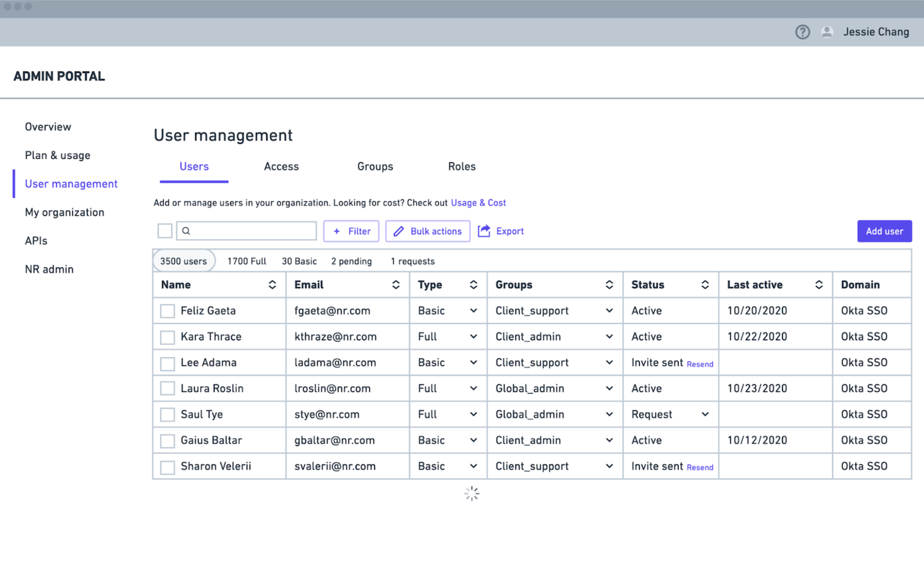This screenshot has width=924, height=568.
Task: Open Plan & usage in sidebar
Action: (58, 155)
